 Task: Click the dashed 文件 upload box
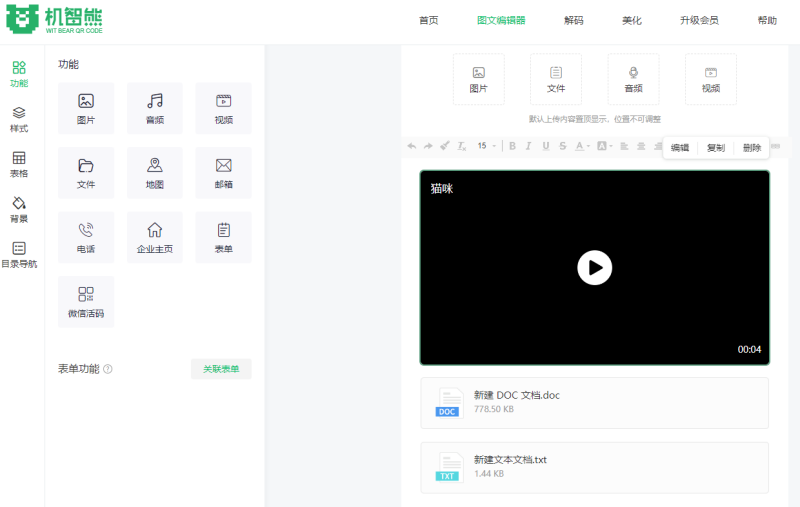pyautogui.click(x=556, y=79)
